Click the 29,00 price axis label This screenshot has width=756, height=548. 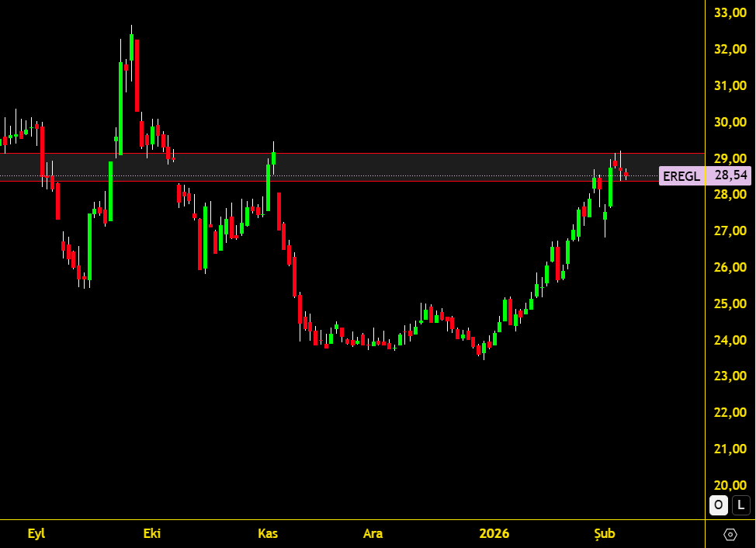coord(730,158)
